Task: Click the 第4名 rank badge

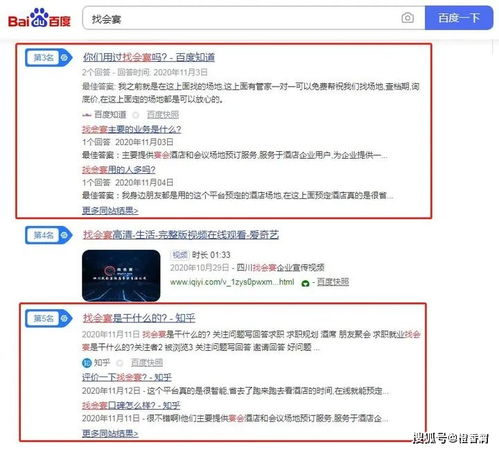Action: coord(49,235)
